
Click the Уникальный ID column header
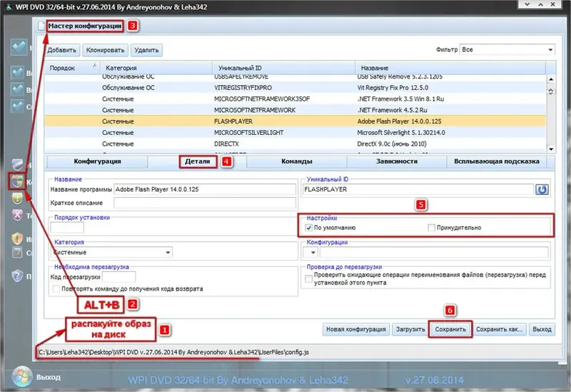click(x=283, y=68)
